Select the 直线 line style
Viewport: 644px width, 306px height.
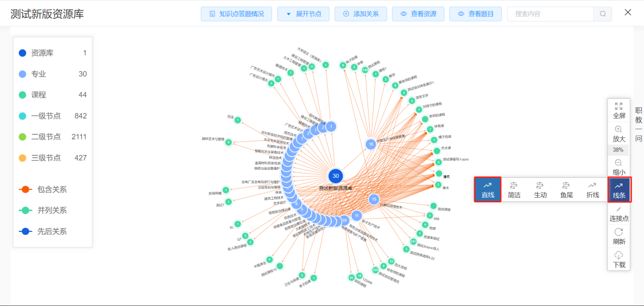coord(487,190)
